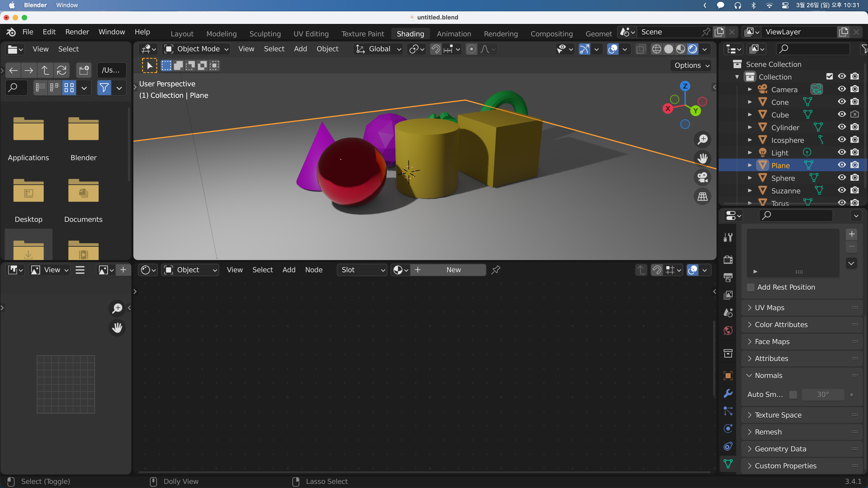Adjust the Auto Smooth angle 30° slider
Viewport: 868px width, 488px height.
click(823, 394)
